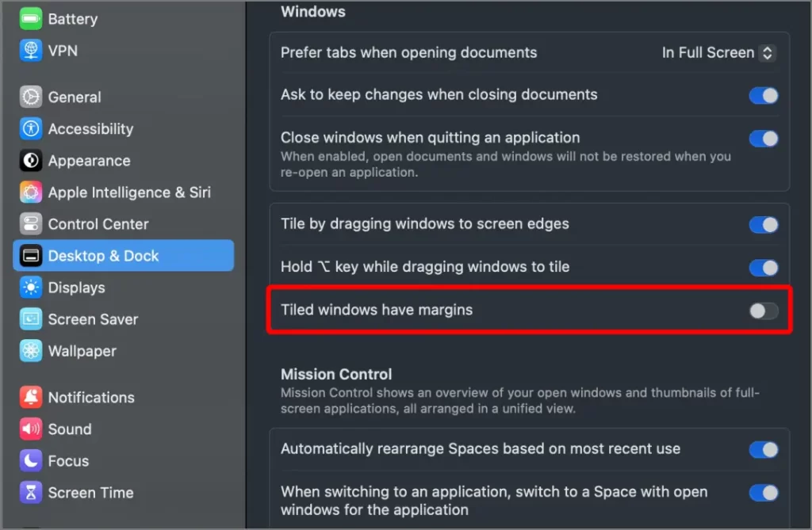Open the Screen Time hourglass icon
Image resolution: width=812 pixels, height=530 pixels.
pyautogui.click(x=31, y=492)
